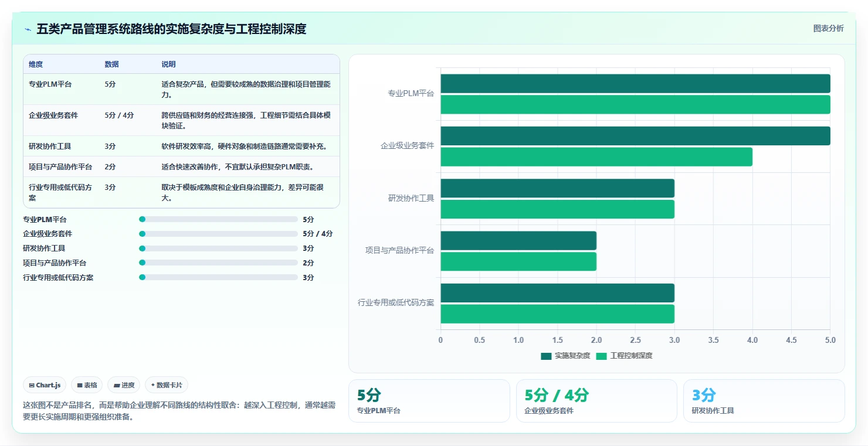This screenshot has width=868, height=446.
Task: Select the 进度 tag chip
Action: point(124,385)
